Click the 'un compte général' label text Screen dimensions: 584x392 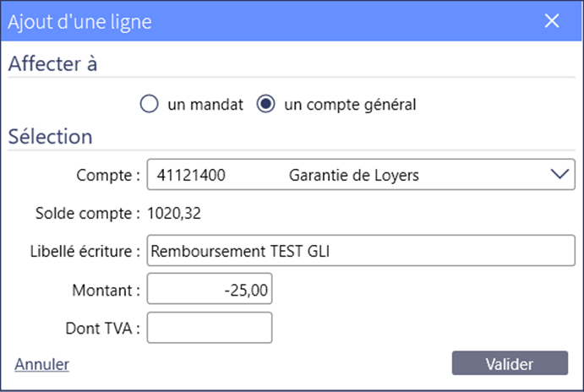point(350,105)
